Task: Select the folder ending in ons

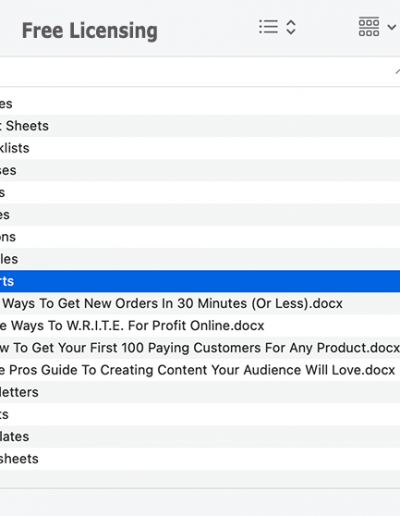Action: coord(200,237)
